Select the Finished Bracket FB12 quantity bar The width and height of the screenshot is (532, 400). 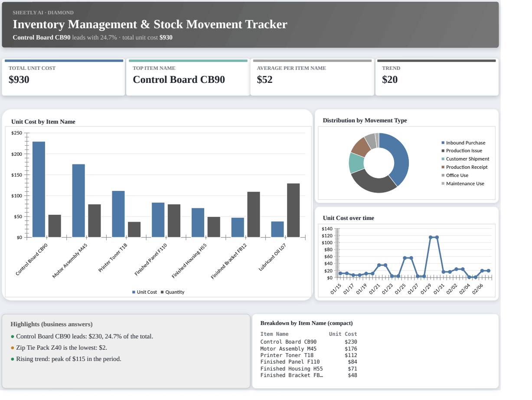[x=254, y=214]
